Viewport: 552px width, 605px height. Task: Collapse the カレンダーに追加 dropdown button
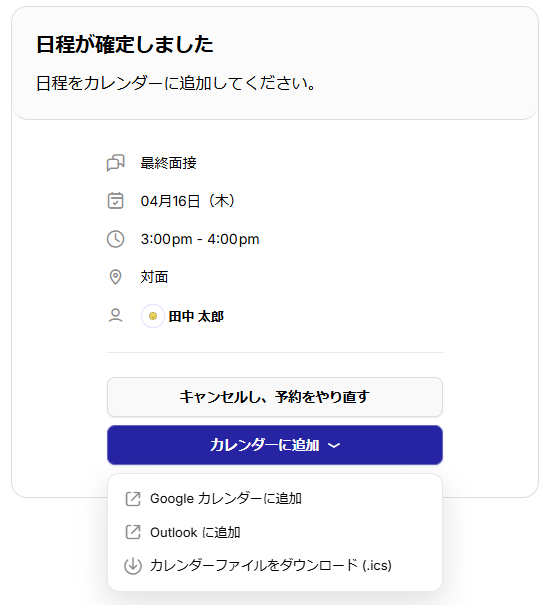point(275,445)
